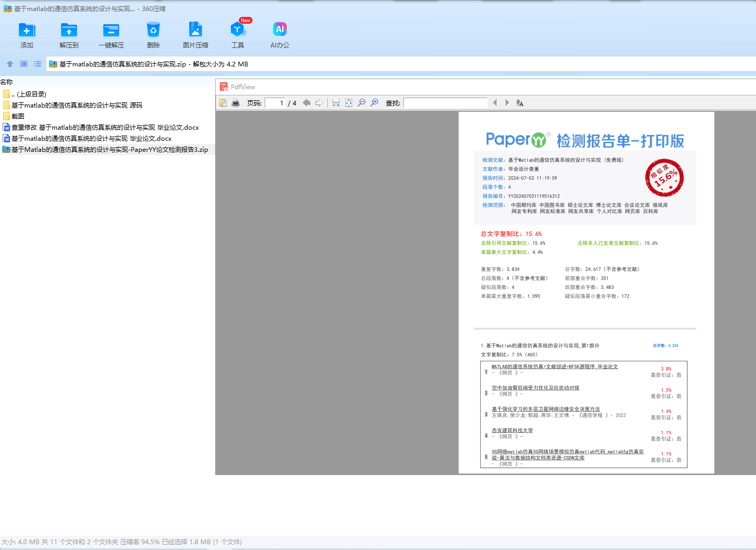Image resolution: width=756 pixels, height=550 pixels.
Task: Fit the PDF page to width
Action: 336,103
